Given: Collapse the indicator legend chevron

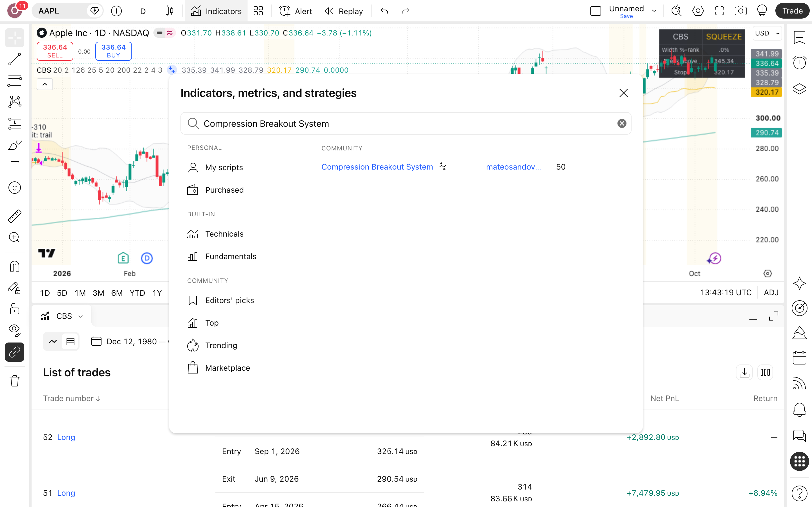Looking at the screenshot, I should (45, 84).
